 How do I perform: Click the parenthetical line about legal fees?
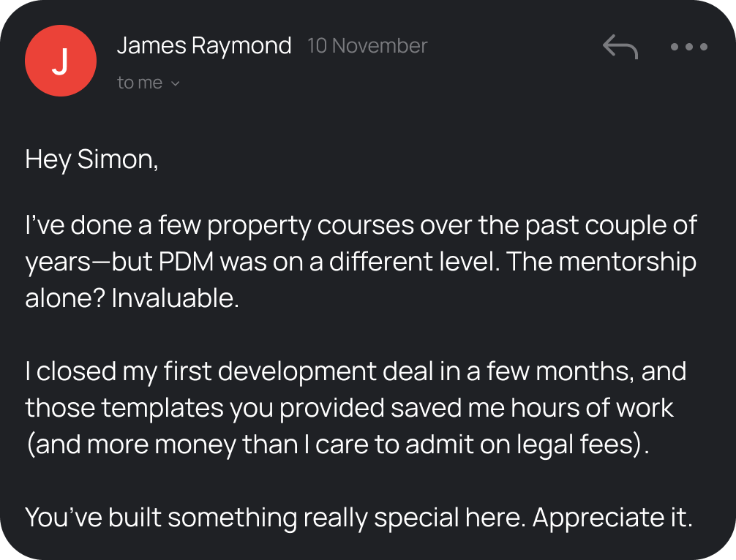pyautogui.click(x=337, y=444)
